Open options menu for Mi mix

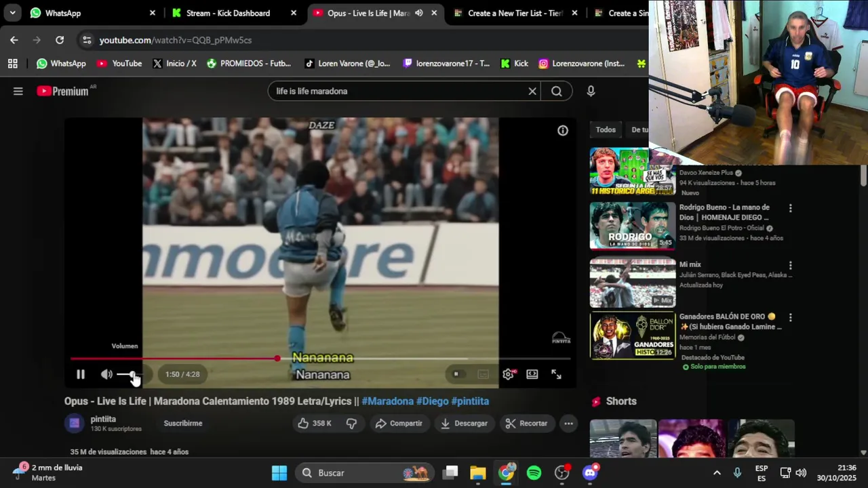tap(790, 266)
